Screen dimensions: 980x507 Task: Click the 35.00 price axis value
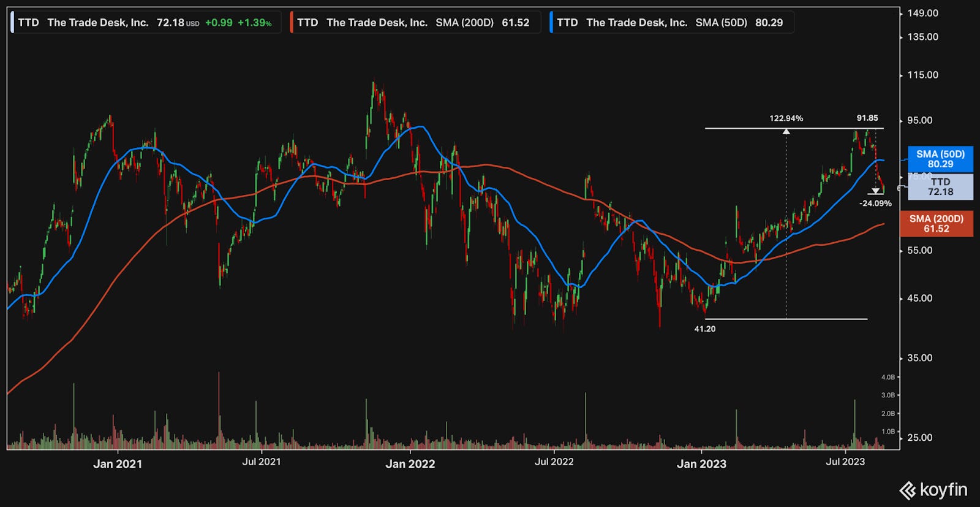(920, 357)
